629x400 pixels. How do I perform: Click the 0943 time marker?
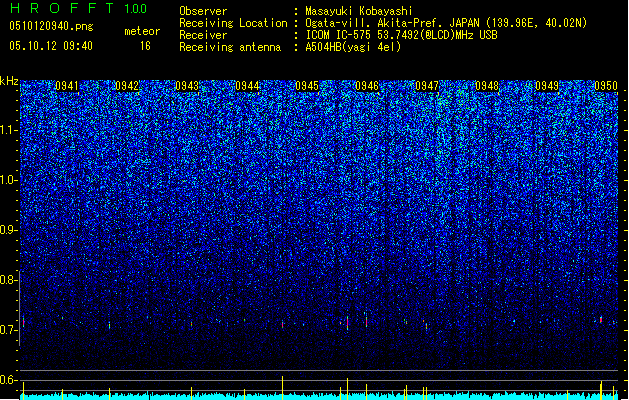(187, 86)
